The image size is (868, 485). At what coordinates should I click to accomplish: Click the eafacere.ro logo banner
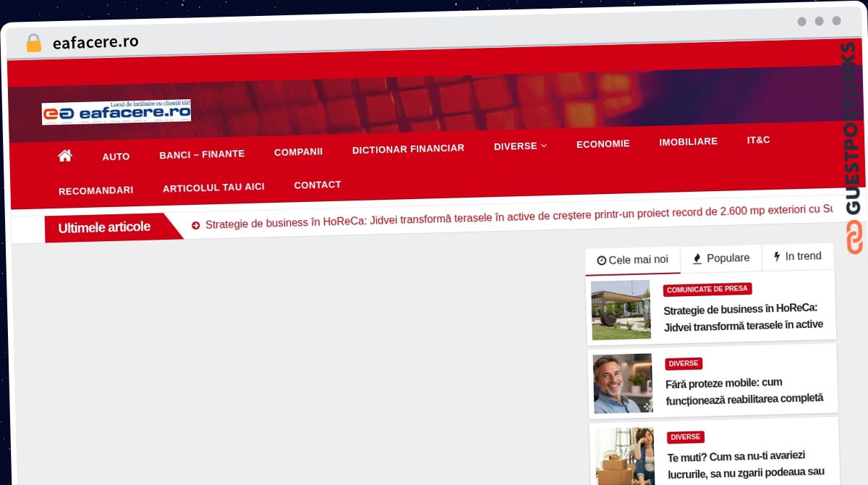(116, 112)
